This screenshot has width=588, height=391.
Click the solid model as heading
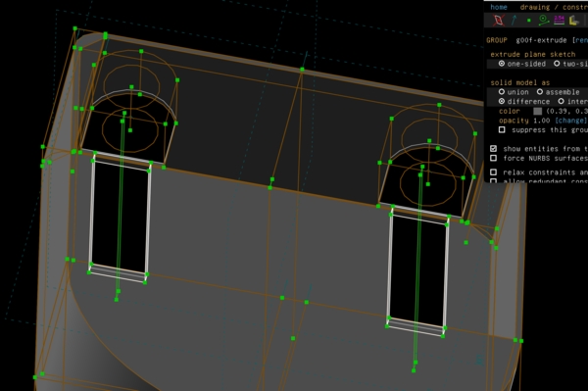[x=519, y=82]
